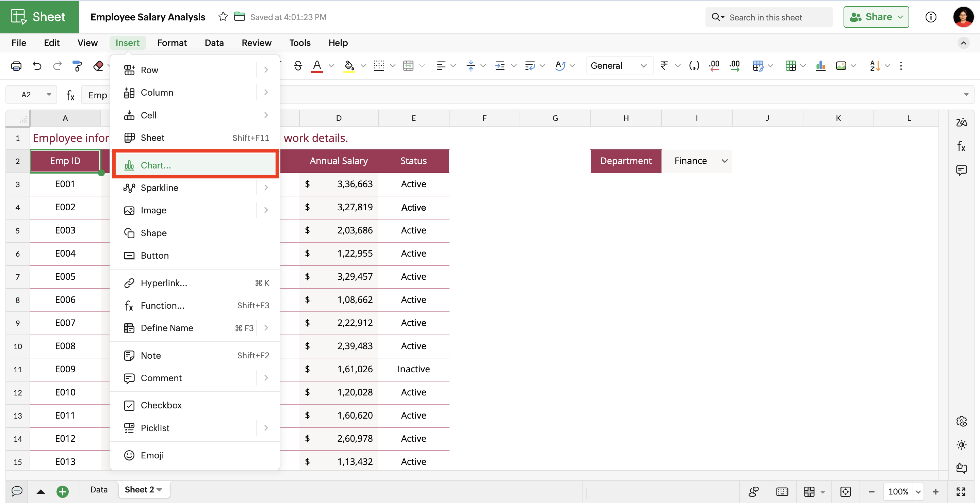Open the zoom 100% dropdown arrow
This screenshot has height=503, width=980.
click(x=918, y=491)
